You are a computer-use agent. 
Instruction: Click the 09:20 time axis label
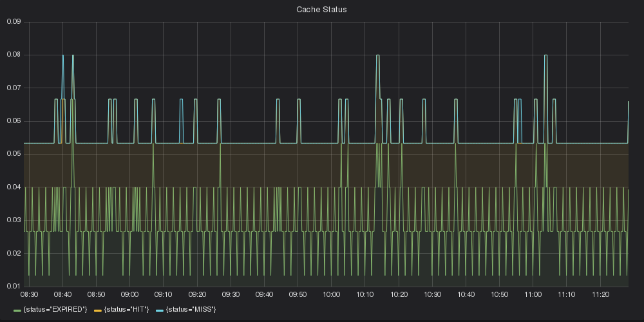coord(197,294)
